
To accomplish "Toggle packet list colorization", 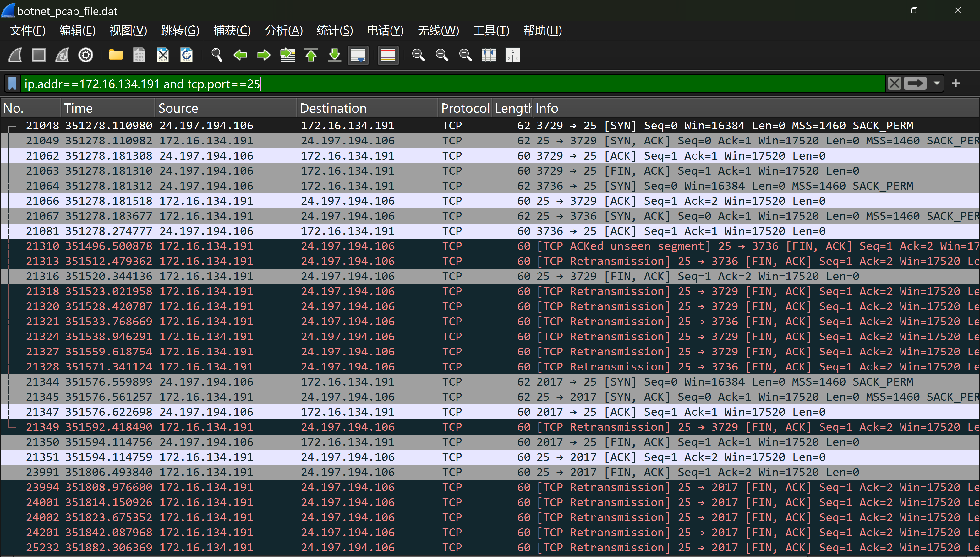I will [388, 55].
